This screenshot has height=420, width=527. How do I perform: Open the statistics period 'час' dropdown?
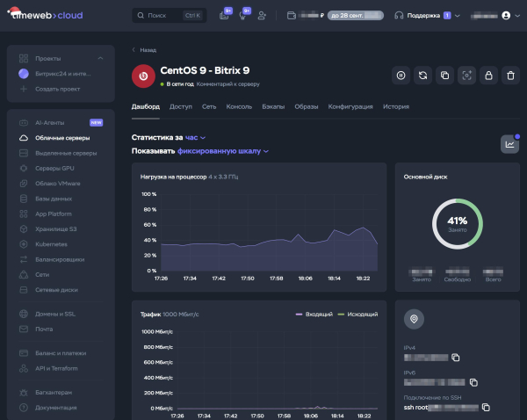tap(195, 138)
